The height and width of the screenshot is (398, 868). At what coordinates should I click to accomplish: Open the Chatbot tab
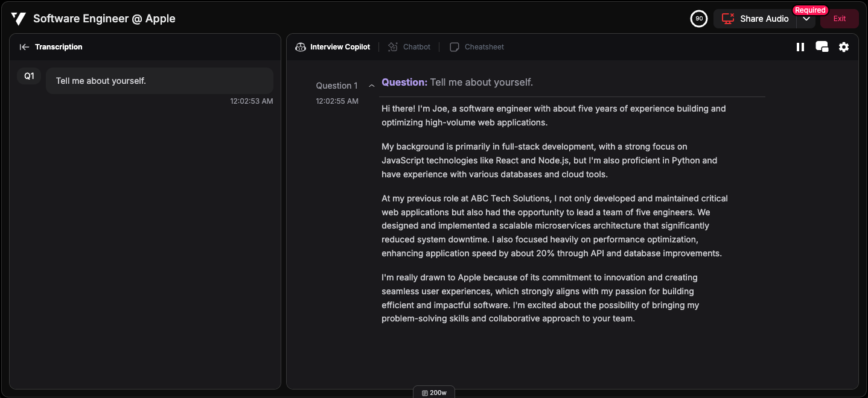409,47
